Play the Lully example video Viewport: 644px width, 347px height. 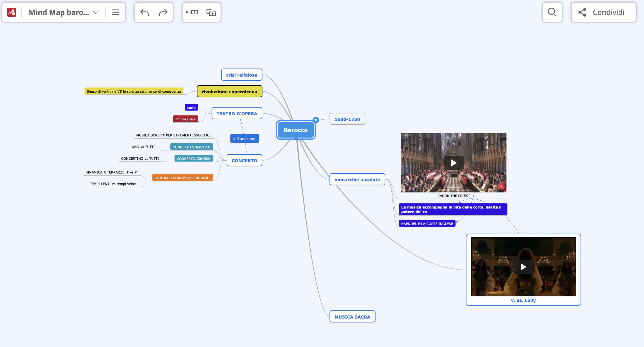(x=523, y=267)
